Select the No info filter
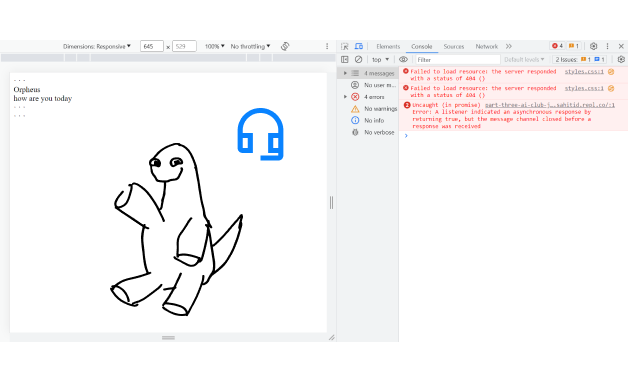The image size is (628, 378). click(368, 120)
